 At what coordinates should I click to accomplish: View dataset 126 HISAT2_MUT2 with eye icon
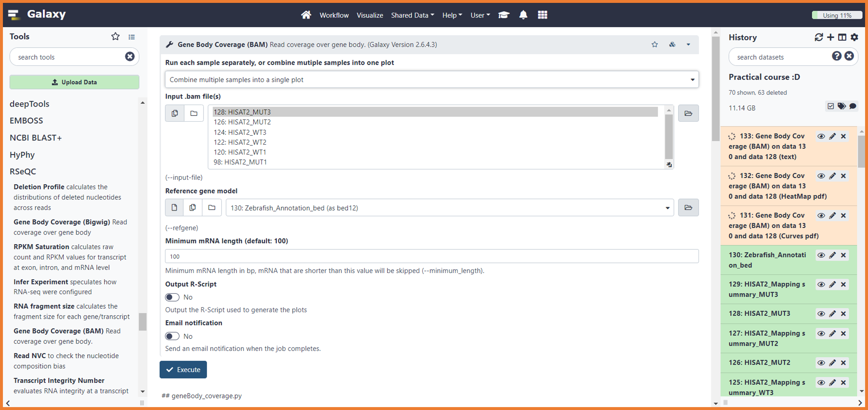click(x=821, y=363)
